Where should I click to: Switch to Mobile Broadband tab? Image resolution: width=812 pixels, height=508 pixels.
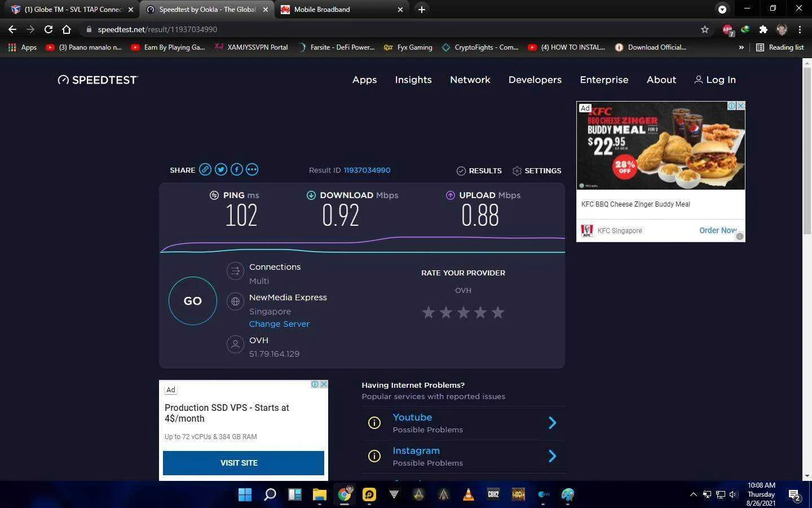click(342, 9)
